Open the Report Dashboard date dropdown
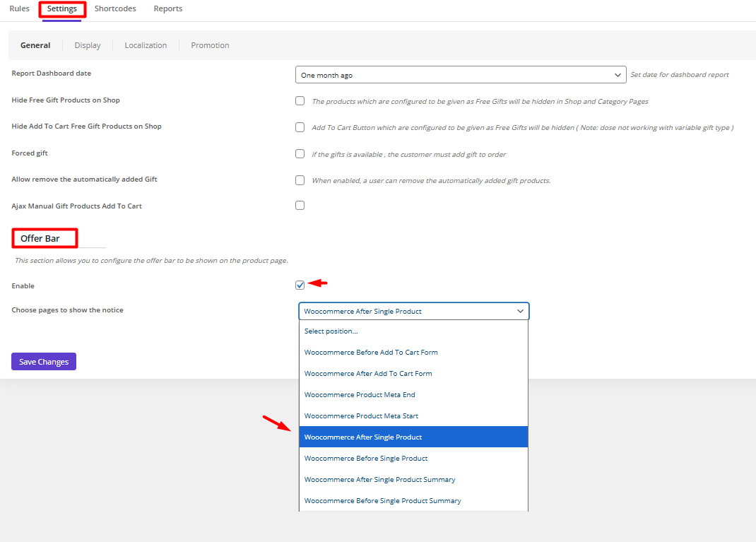This screenshot has width=756, height=542. pyautogui.click(x=461, y=75)
